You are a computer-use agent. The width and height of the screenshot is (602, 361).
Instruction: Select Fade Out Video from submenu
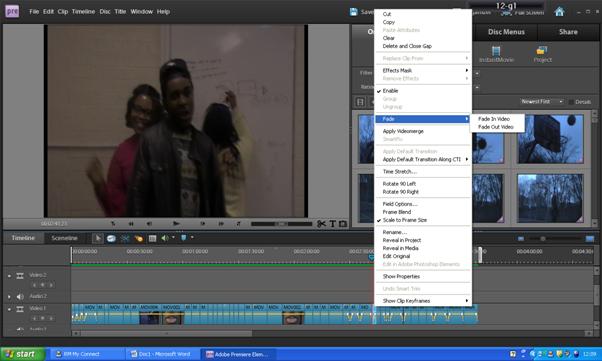[497, 127]
